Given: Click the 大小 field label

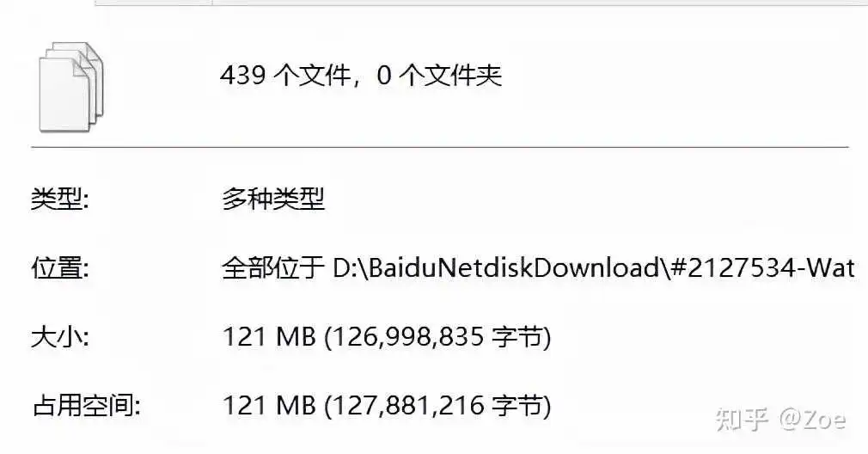Looking at the screenshot, I should (x=60, y=337).
